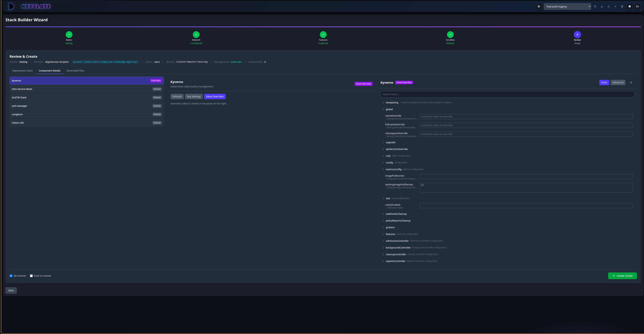Click the existingImagePullSecrets text area
This screenshot has width=644, height=334.
(526, 188)
